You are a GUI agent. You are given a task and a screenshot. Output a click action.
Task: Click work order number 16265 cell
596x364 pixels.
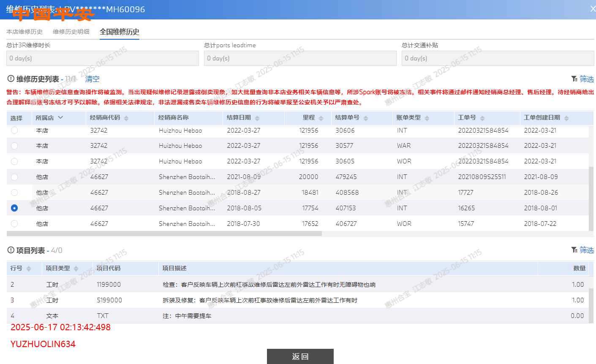[467, 208]
